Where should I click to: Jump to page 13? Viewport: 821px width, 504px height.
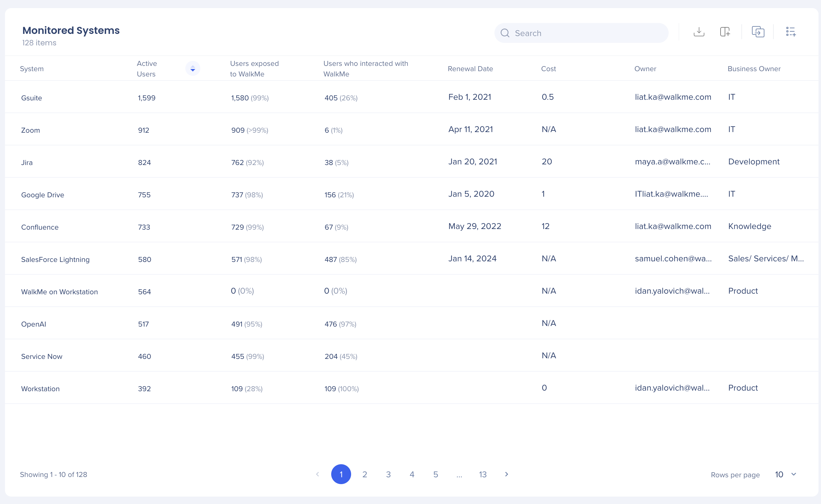pos(482,474)
